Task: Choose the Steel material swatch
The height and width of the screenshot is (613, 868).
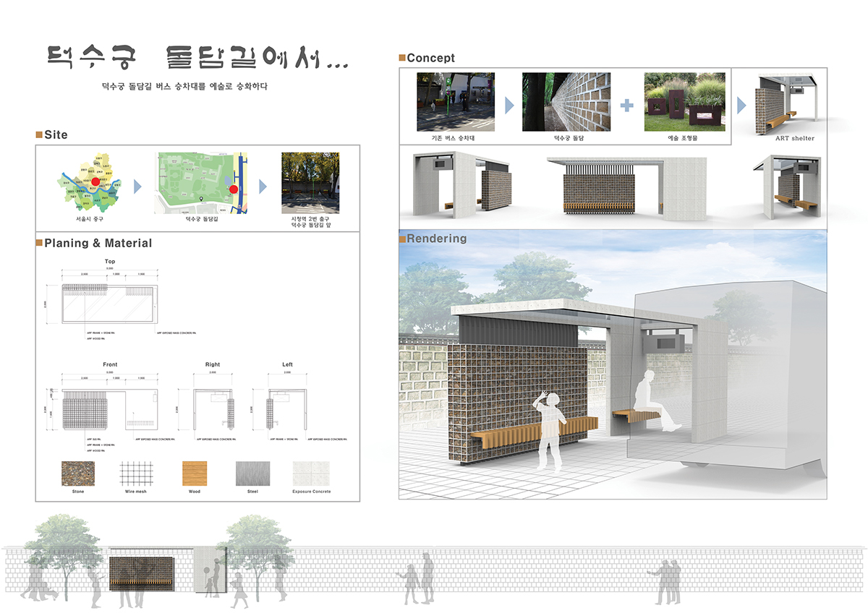Action: (x=252, y=473)
